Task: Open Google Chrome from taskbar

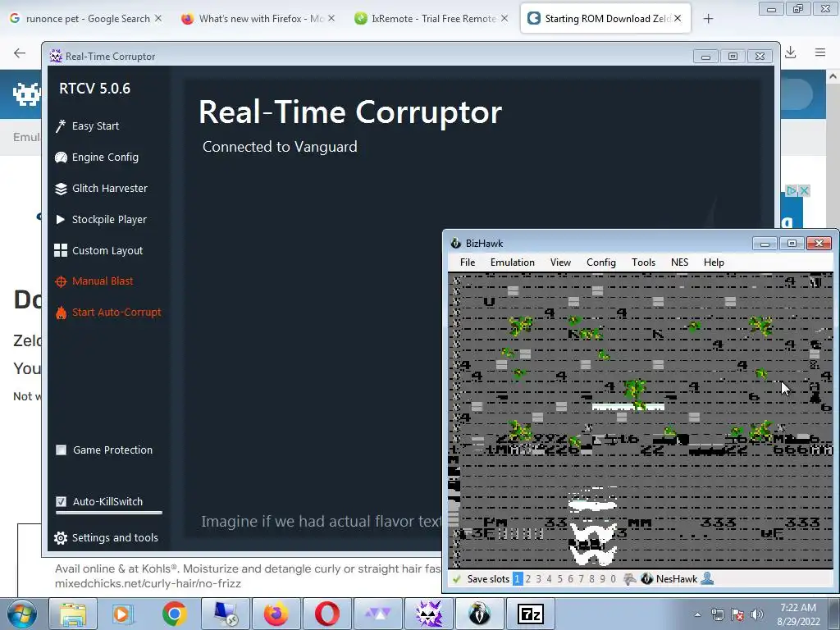Action: (174, 614)
